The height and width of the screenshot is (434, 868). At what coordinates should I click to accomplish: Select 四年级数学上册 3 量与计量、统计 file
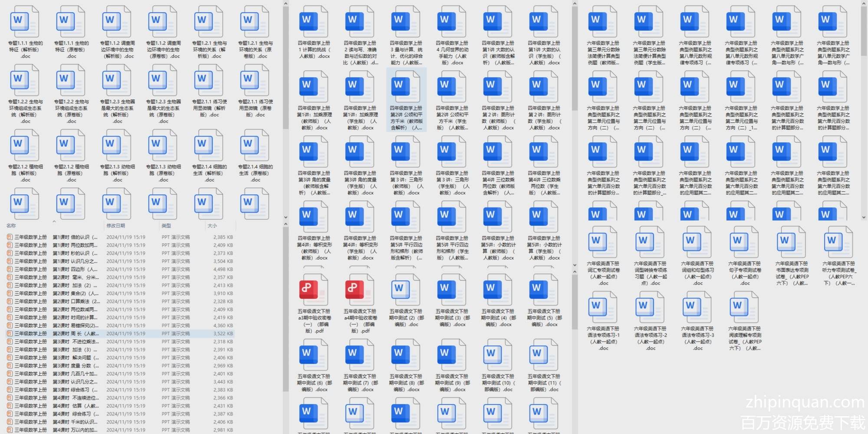click(x=406, y=36)
